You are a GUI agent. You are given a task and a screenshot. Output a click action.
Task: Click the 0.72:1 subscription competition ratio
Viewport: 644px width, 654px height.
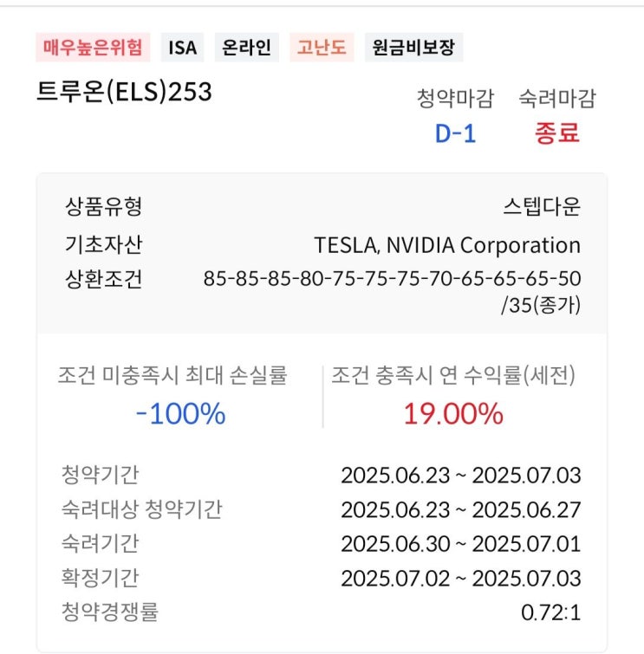coord(550,613)
